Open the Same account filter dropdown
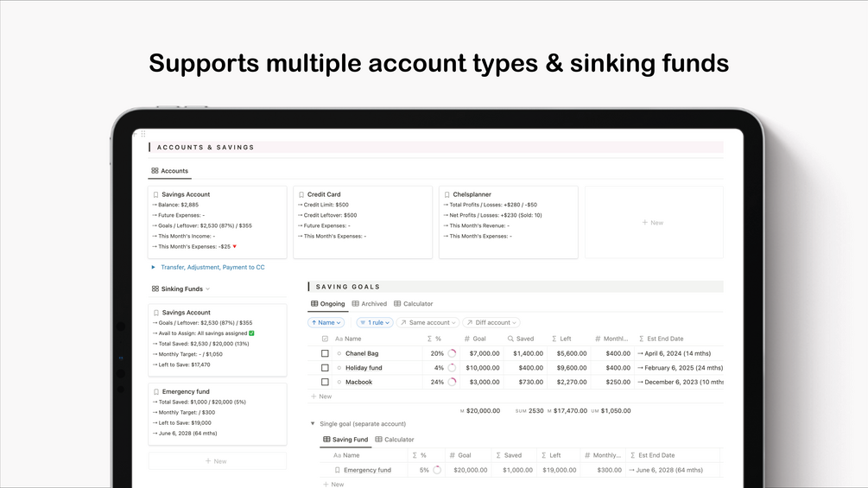Screen dimensions: 868x488 pyautogui.click(x=428, y=322)
